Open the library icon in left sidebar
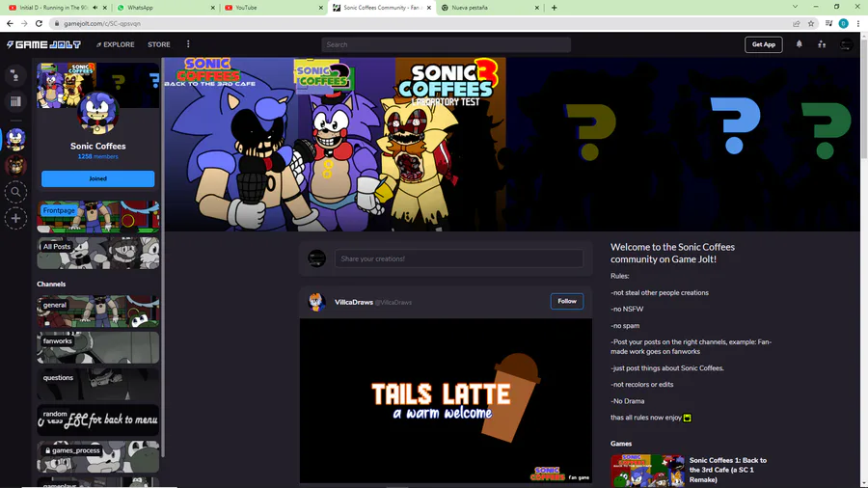Screen dimensions: 868x488 [x=15, y=101]
